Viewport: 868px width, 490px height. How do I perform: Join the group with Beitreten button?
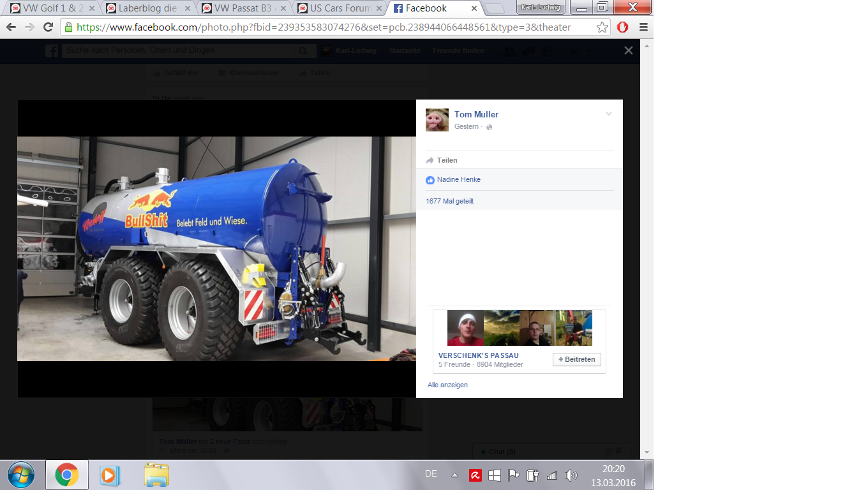click(x=577, y=359)
